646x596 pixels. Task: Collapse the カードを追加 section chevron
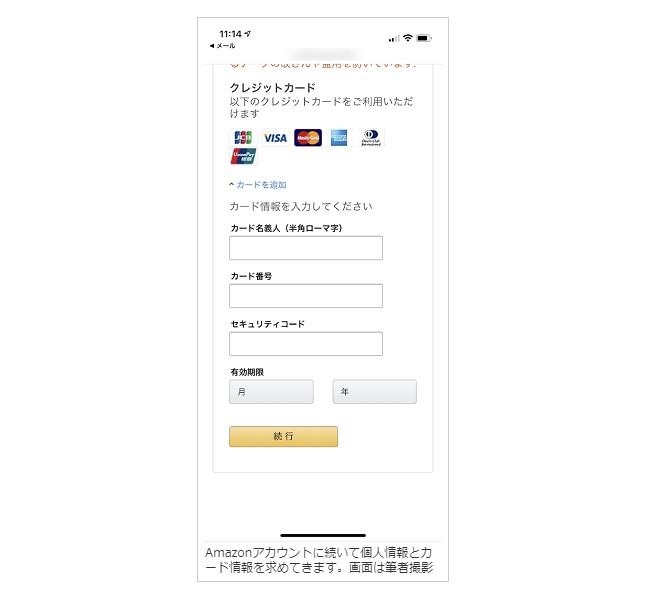click(x=232, y=185)
